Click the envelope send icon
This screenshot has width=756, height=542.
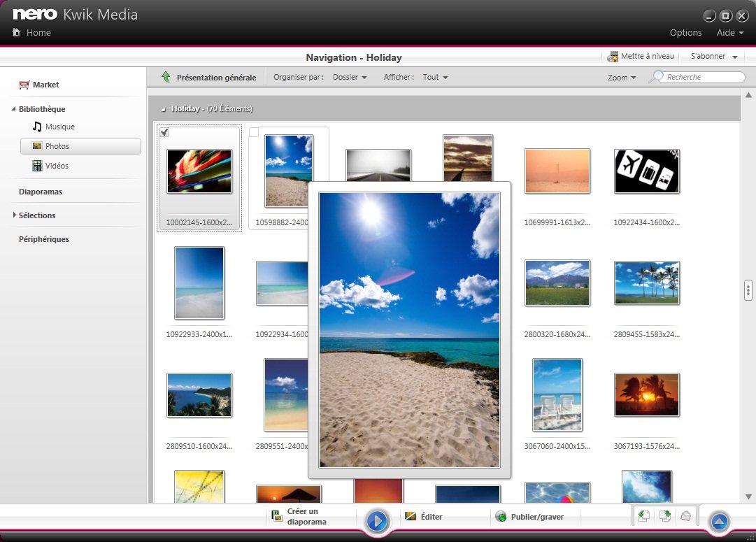coord(685,516)
